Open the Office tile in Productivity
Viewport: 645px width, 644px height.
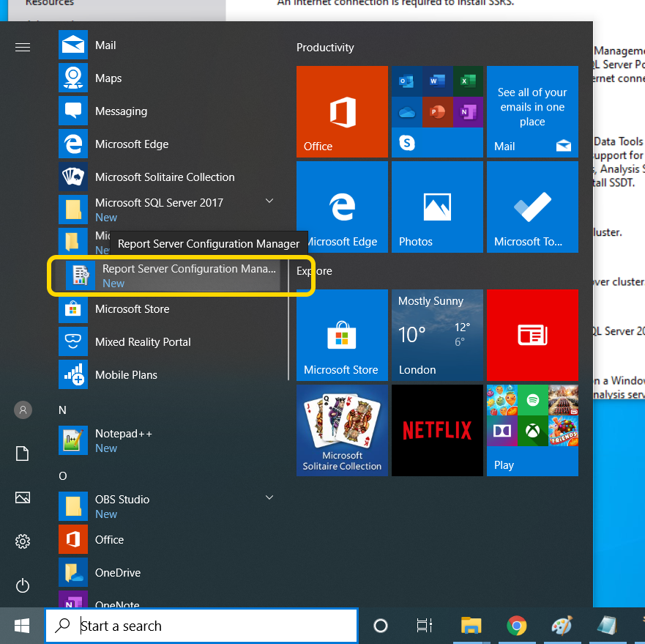pos(342,111)
